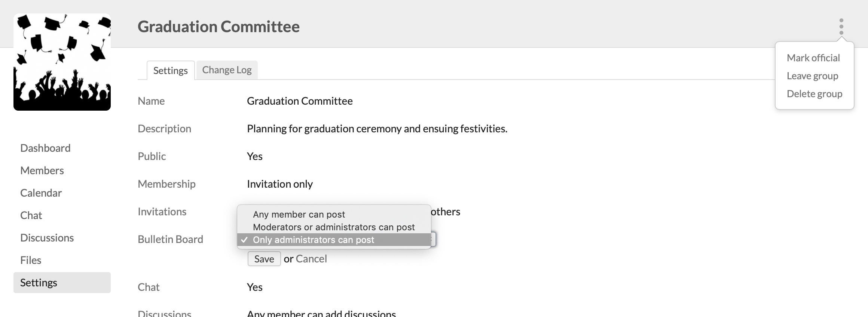868x317 pixels.
Task: Pick 'Only administrators can post' option
Action: (x=313, y=240)
